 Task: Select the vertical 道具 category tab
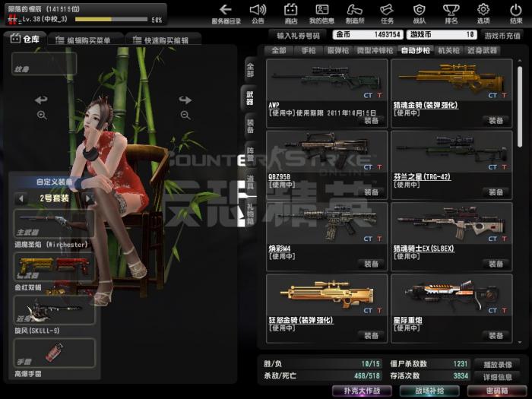click(250, 182)
